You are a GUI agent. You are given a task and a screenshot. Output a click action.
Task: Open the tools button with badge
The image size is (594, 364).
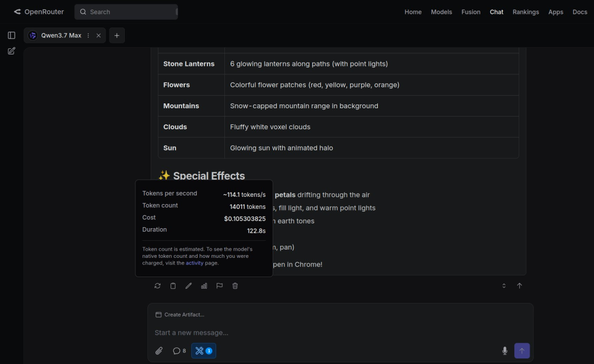coord(204,351)
